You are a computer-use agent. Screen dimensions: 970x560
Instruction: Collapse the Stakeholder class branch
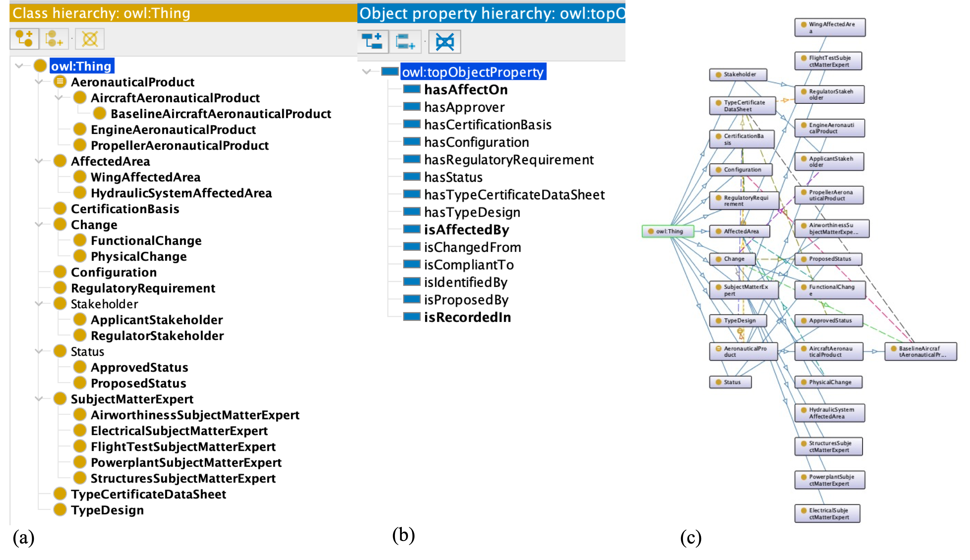39,304
